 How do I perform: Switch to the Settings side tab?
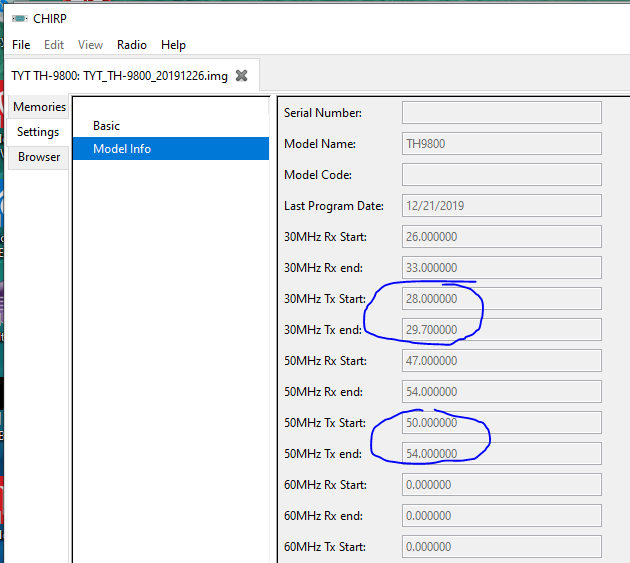pos(38,132)
